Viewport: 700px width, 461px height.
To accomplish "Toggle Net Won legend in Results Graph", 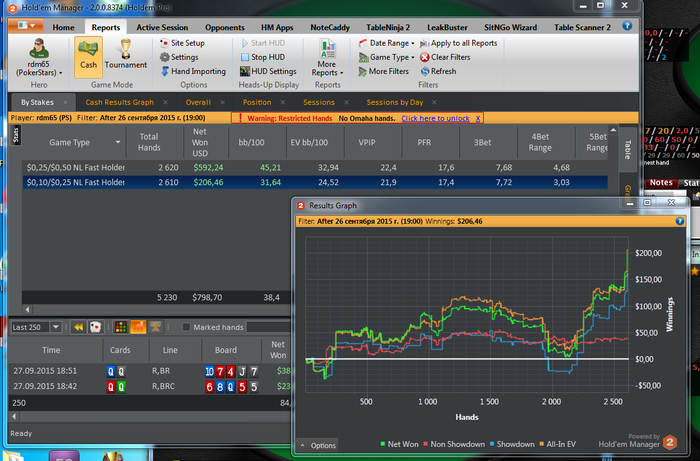I will tap(399, 444).
